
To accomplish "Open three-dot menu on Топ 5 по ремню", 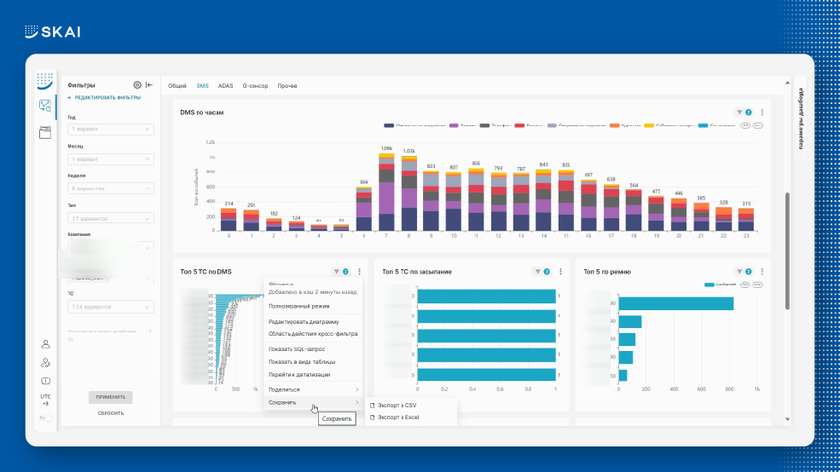I will [x=762, y=271].
